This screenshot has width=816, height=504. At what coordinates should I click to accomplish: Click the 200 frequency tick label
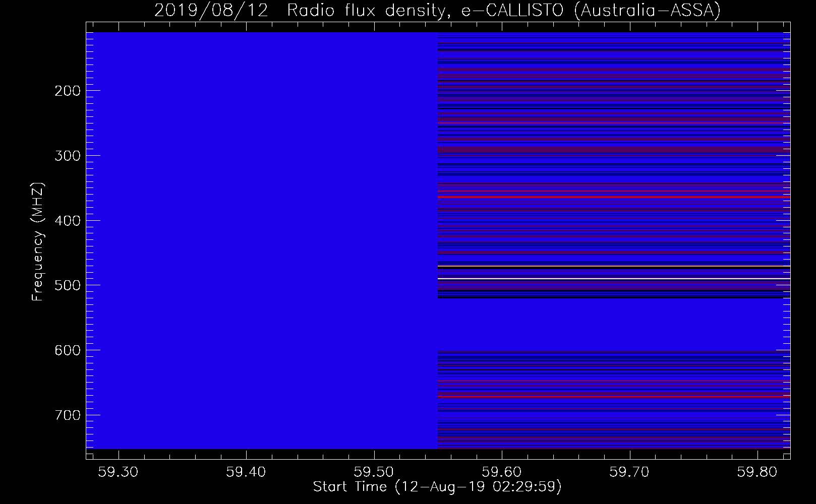coord(67,91)
